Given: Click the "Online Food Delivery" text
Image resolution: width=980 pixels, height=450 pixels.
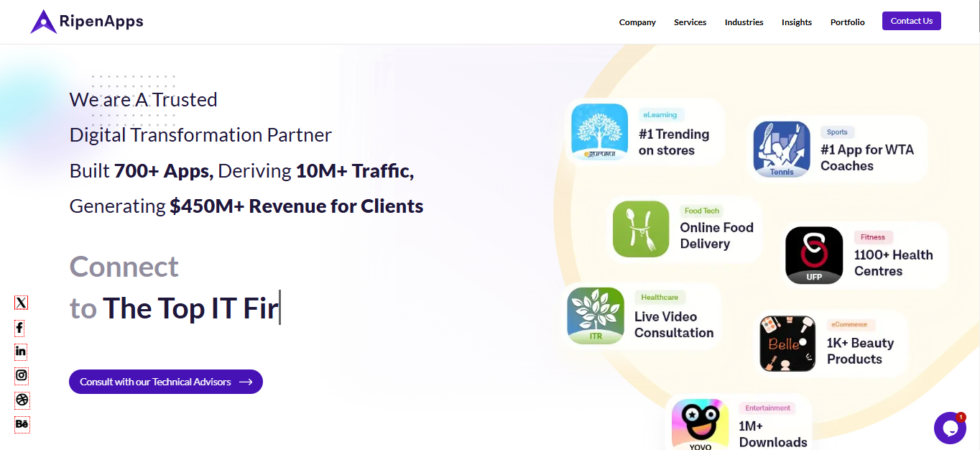Looking at the screenshot, I should (717, 236).
